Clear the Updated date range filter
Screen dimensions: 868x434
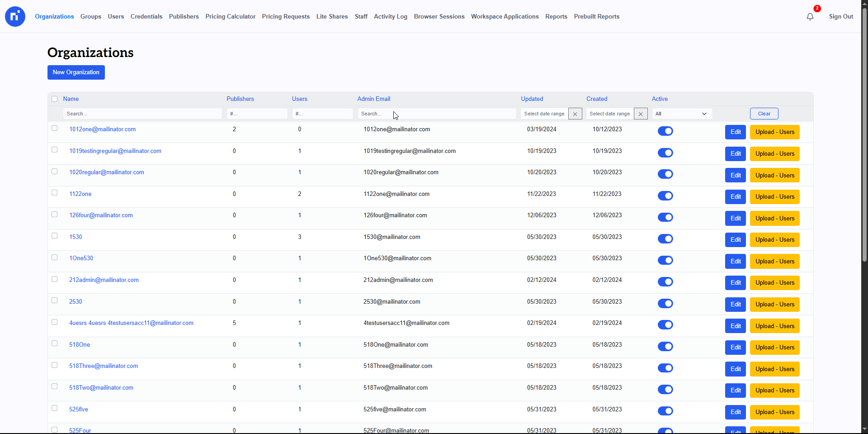coord(575,114)
